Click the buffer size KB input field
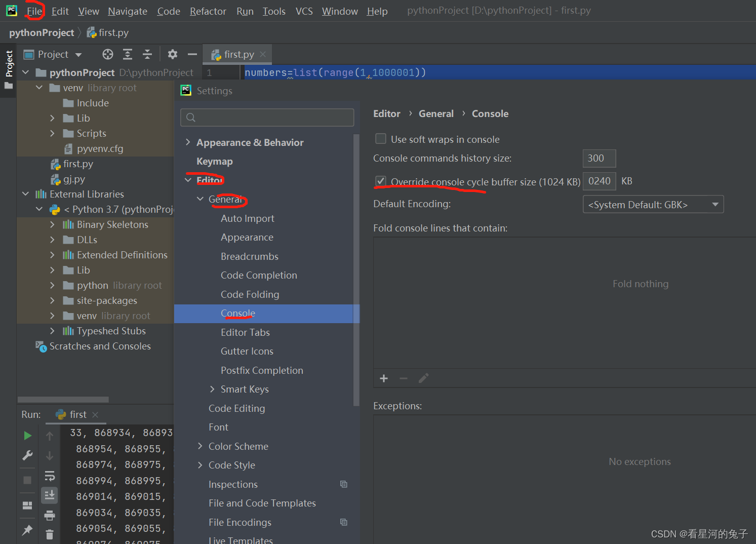 pyautogui.click(x=599, y=181)
